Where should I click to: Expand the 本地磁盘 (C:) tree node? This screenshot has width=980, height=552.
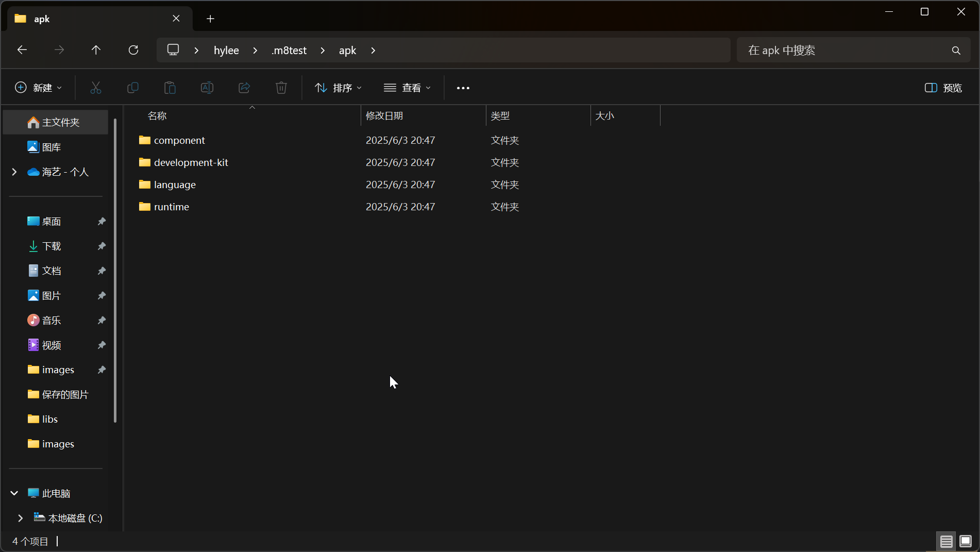[21, 518]
